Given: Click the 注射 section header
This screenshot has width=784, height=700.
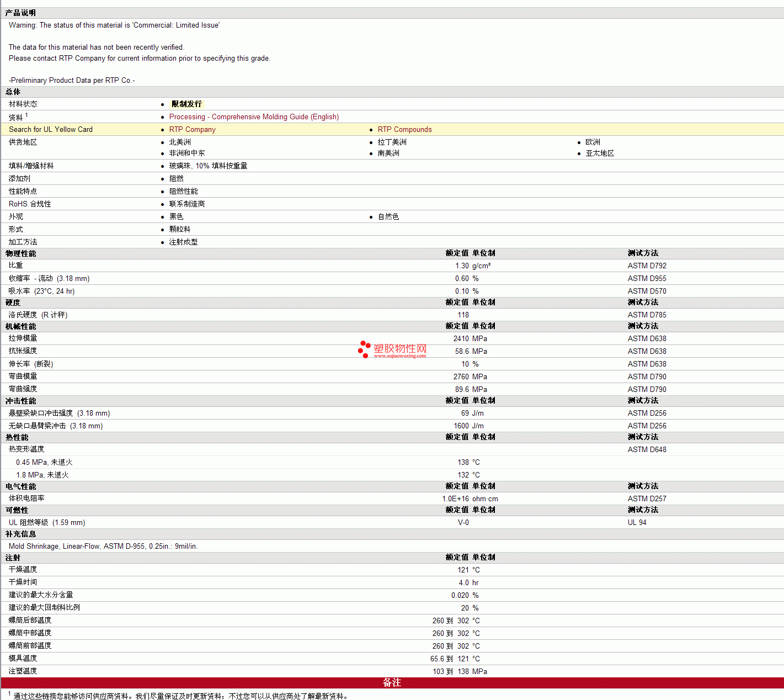Looking at the screenshot, I should 13,558.
